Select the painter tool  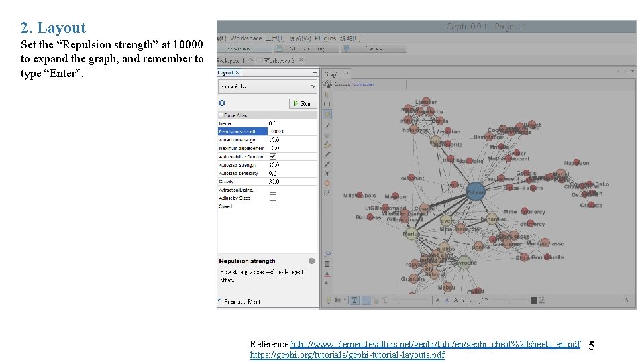tap(327, 125)
